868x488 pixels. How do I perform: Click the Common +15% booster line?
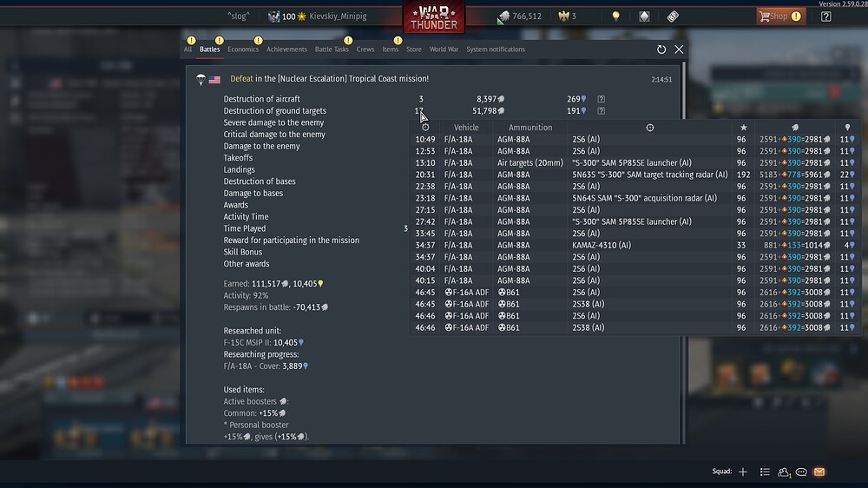coord(254,413)
